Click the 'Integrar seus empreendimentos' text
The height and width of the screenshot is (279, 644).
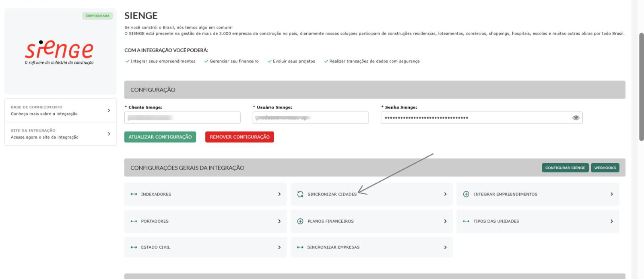click(x=163, y=61)
